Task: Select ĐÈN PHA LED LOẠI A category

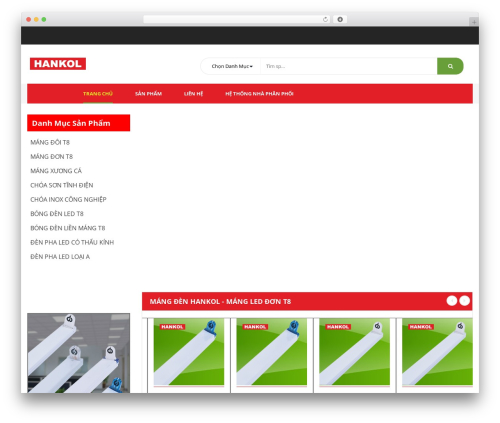Action: 60,257
